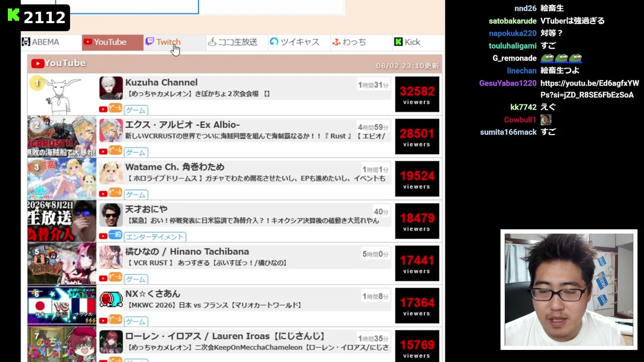Click the streamer webcam overlay
644x362 pixels.
tap(569, 290)
